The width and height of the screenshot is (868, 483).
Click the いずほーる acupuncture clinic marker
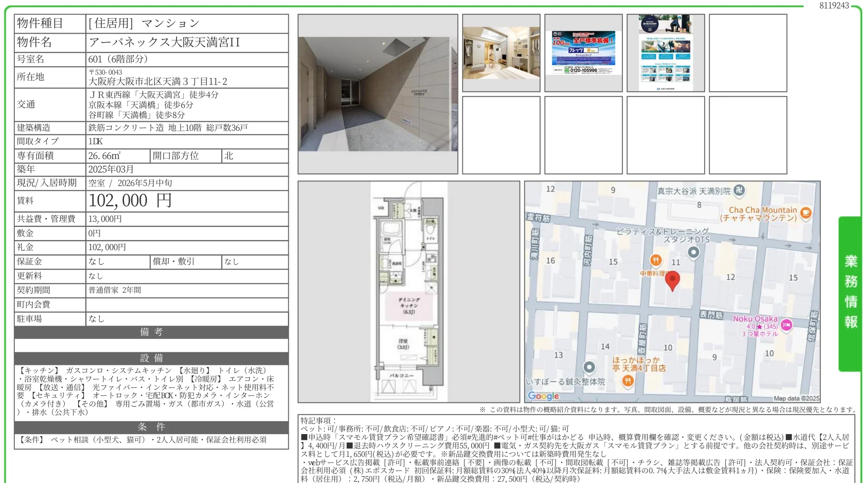589,367
